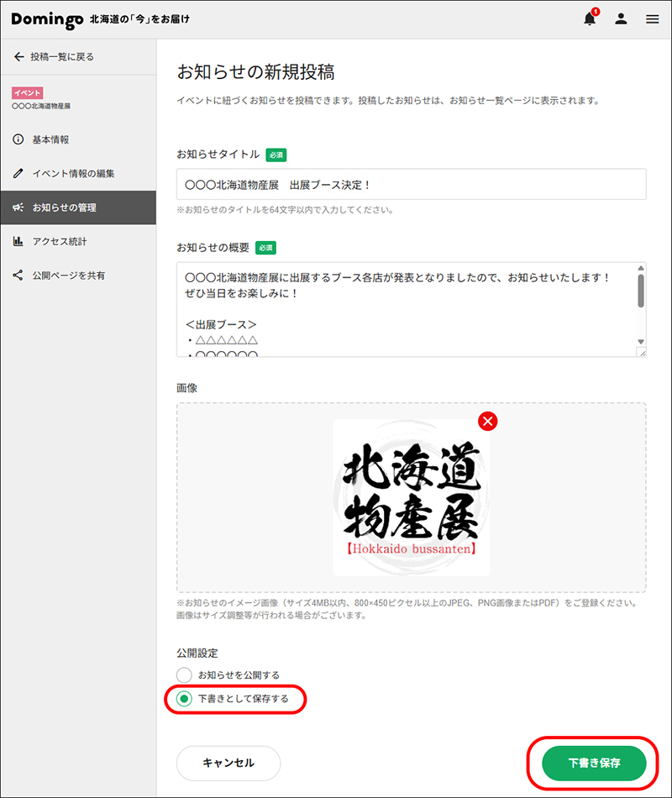
Task: Click the 北海道物産展 image thumbnail
Action: [x=412, y=498]
